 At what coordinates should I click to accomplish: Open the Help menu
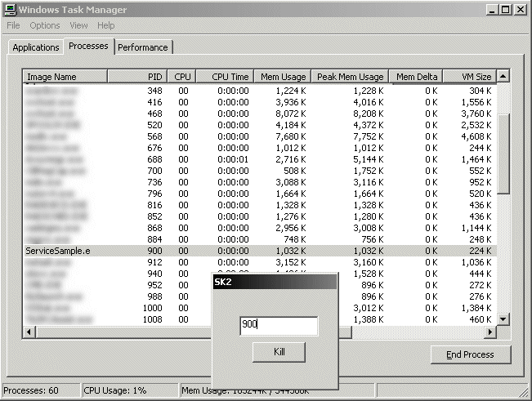(x=106, y=26)
